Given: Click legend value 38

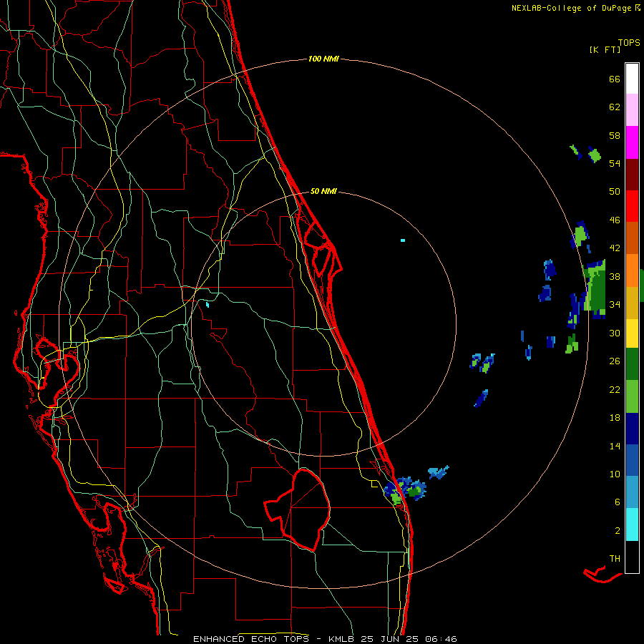Looking at the screenshot, I should point(615,276).
